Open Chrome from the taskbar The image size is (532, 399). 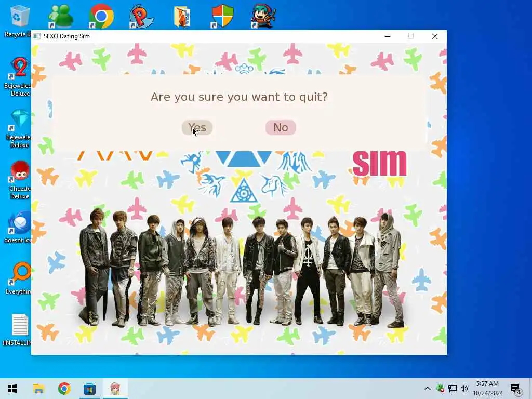pos(64,389)
